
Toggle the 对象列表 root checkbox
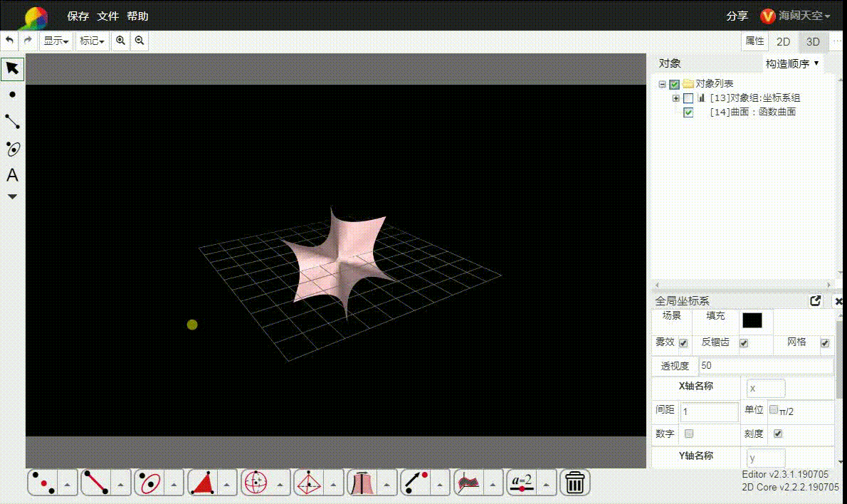[674, 84]
